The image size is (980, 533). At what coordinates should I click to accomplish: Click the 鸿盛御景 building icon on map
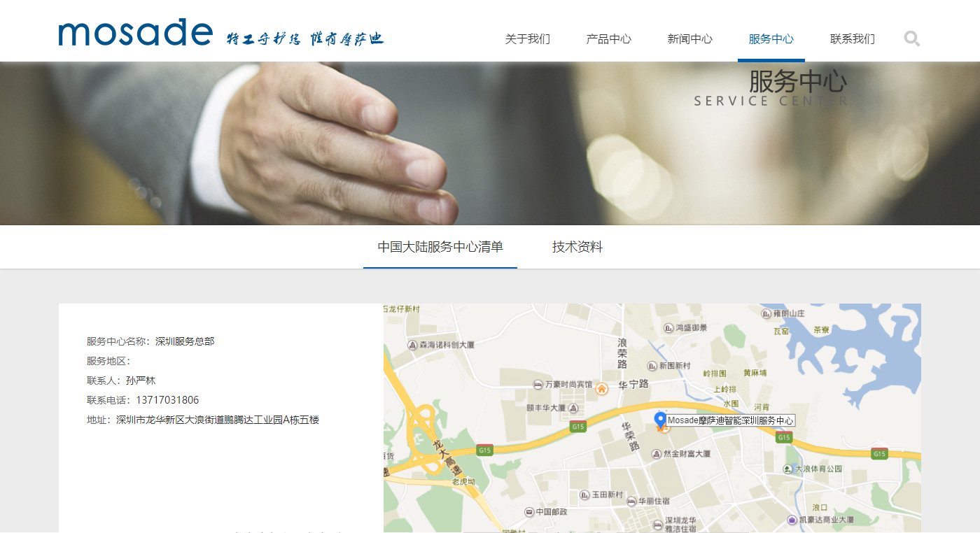pyautogui.click(x=668, y=327)
